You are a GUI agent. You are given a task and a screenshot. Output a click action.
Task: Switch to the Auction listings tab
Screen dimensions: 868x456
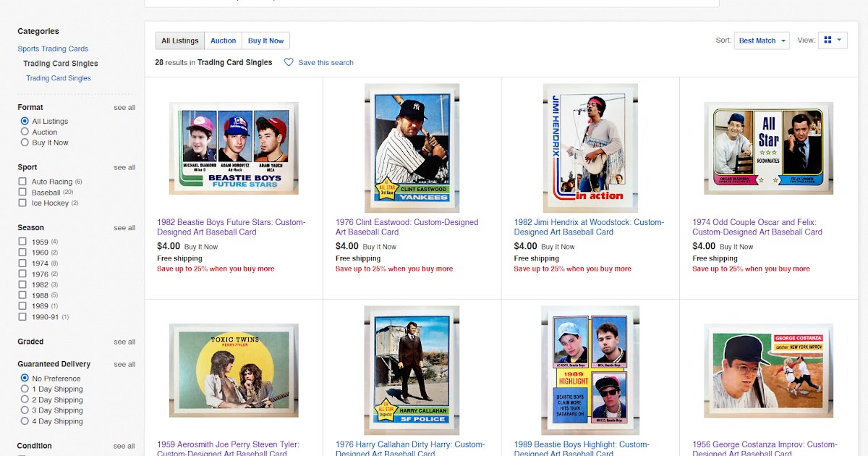point(224,41)
